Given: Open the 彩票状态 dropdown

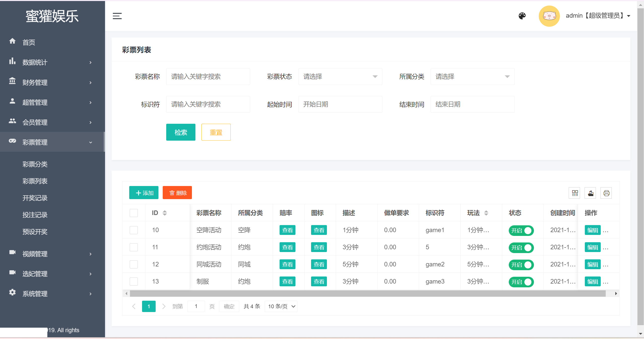Looking at the screenshot, I should (340, 77).
